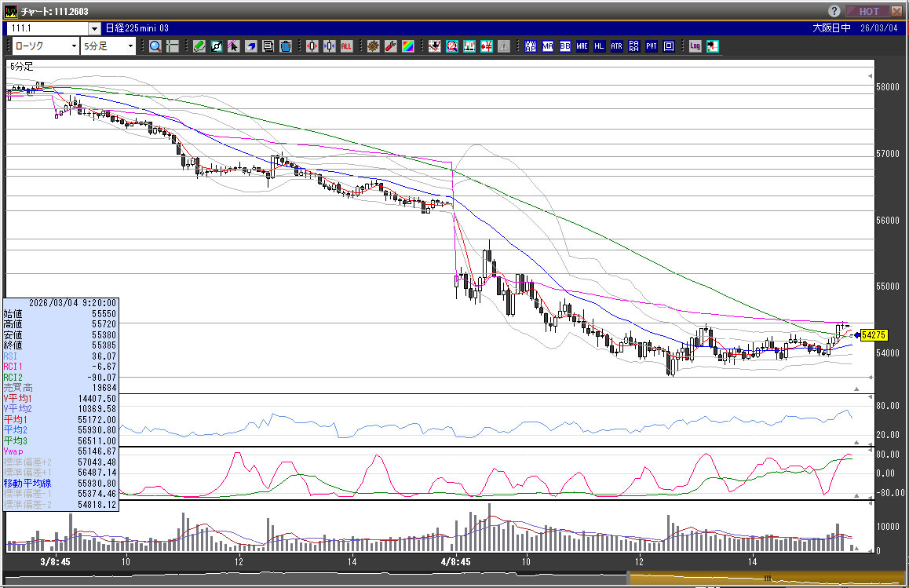Click the red wrench settings icon

tap(391, 46)
